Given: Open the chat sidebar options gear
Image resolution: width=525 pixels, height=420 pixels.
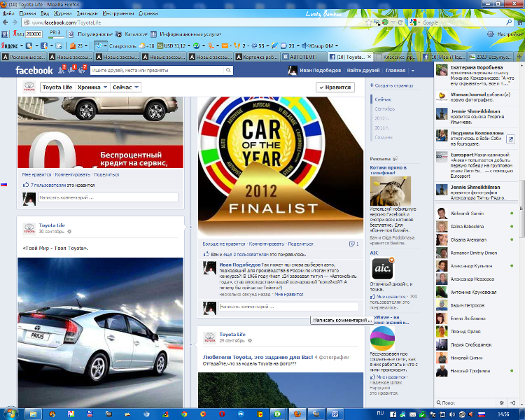Looking at the screenshot, I should coord(502,402).
